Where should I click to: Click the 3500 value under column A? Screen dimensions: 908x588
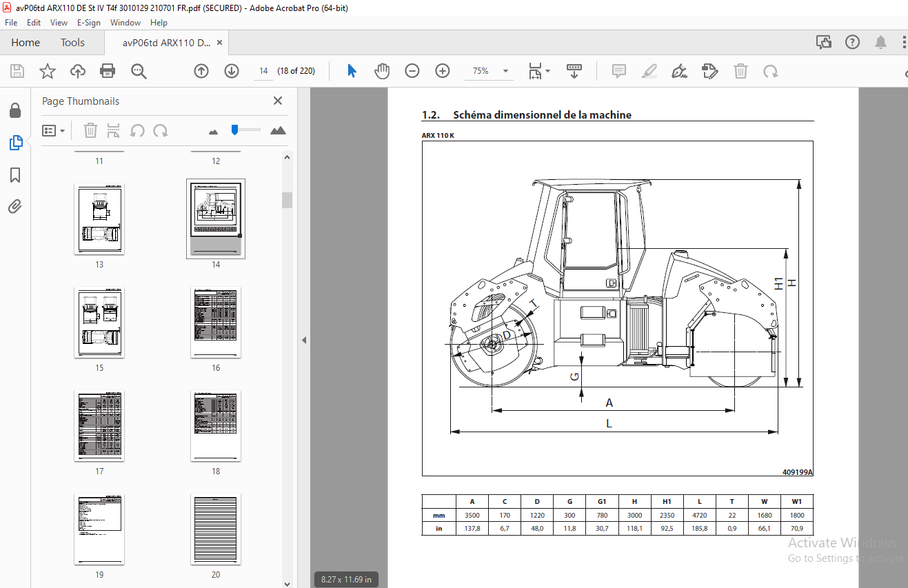472,515
